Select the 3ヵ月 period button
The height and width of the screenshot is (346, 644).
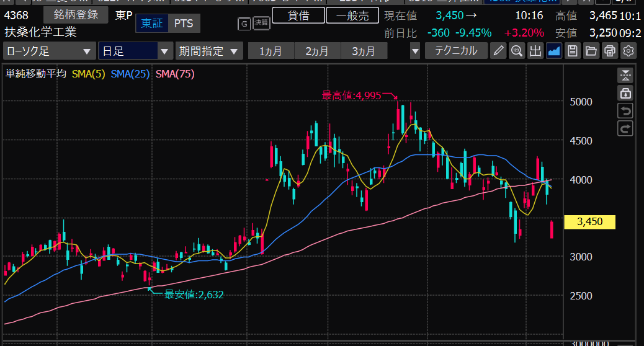(364, 51)
